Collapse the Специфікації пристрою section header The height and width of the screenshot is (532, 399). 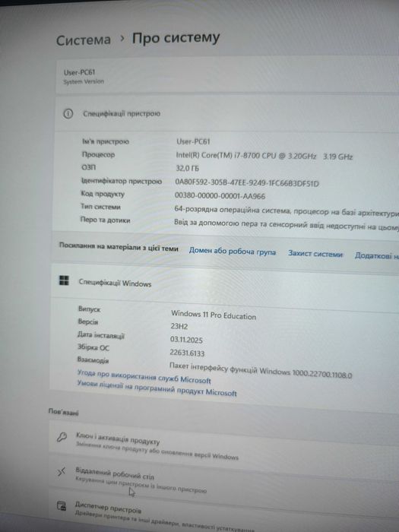click(226, 114)
